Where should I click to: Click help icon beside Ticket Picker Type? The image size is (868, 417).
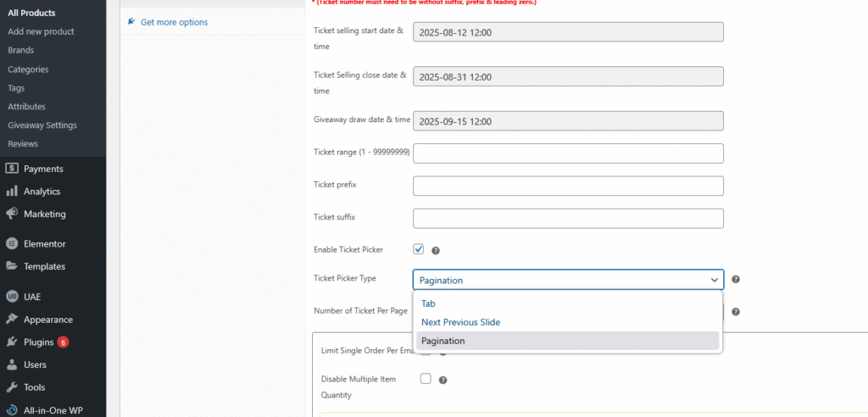pos(736,279)
